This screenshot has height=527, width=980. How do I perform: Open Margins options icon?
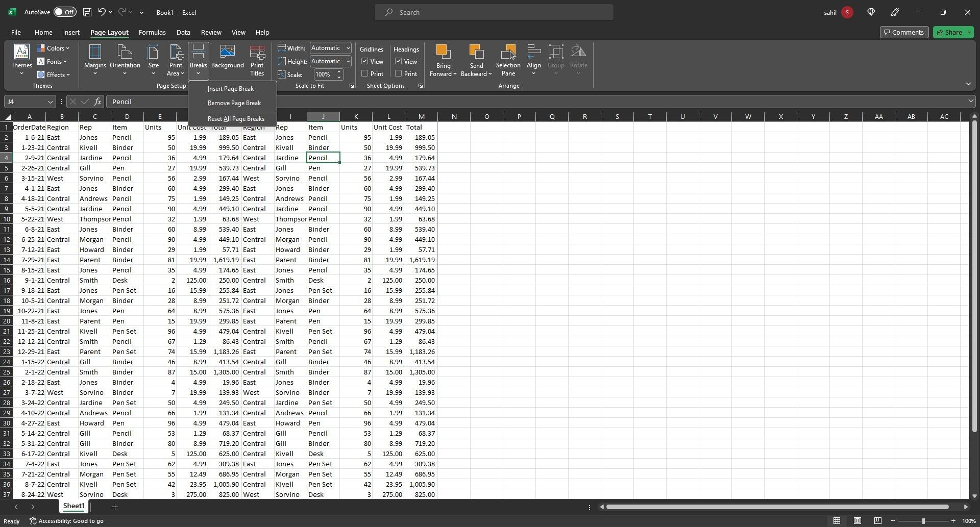[x=95, y=52]
